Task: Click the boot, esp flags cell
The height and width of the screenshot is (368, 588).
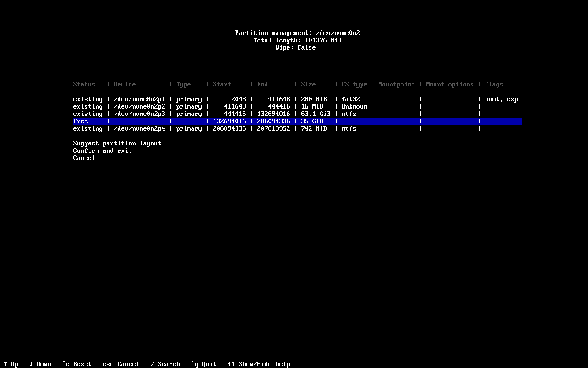Action: (x=501, y=99)
